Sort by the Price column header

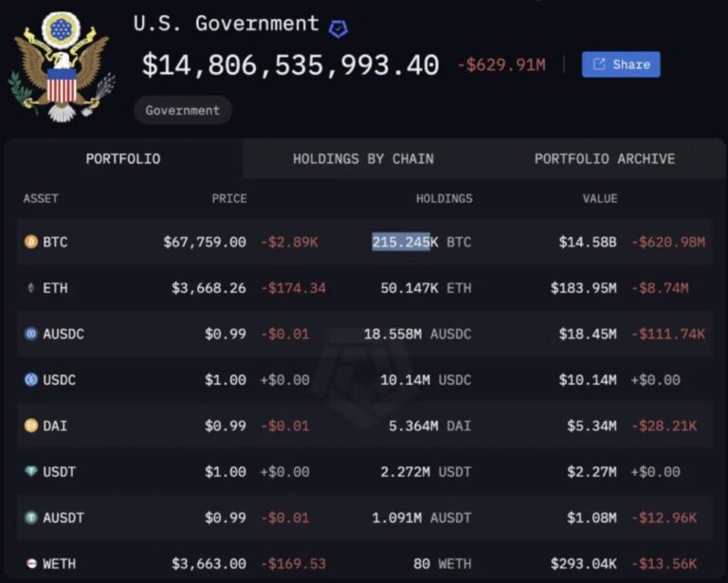[229, 199]
